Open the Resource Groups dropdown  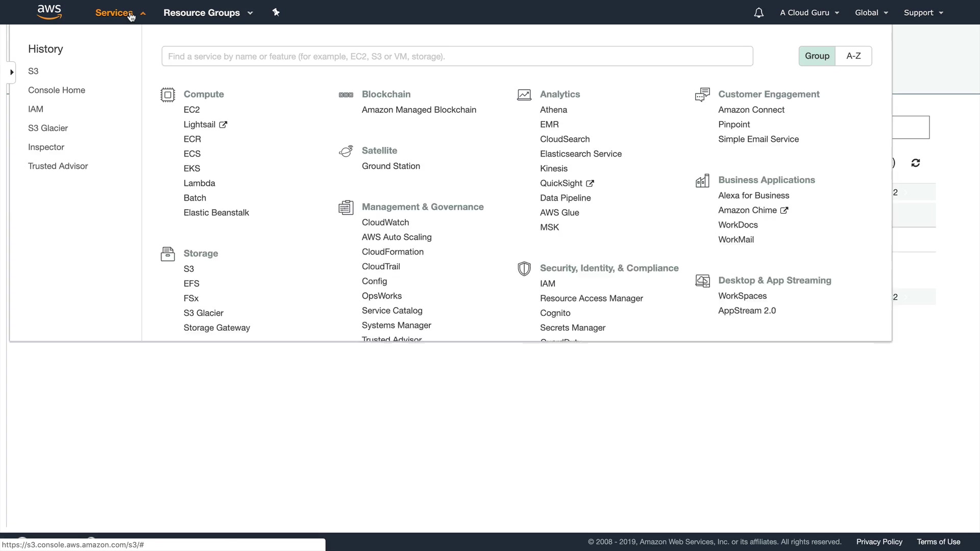pos(208,13)
